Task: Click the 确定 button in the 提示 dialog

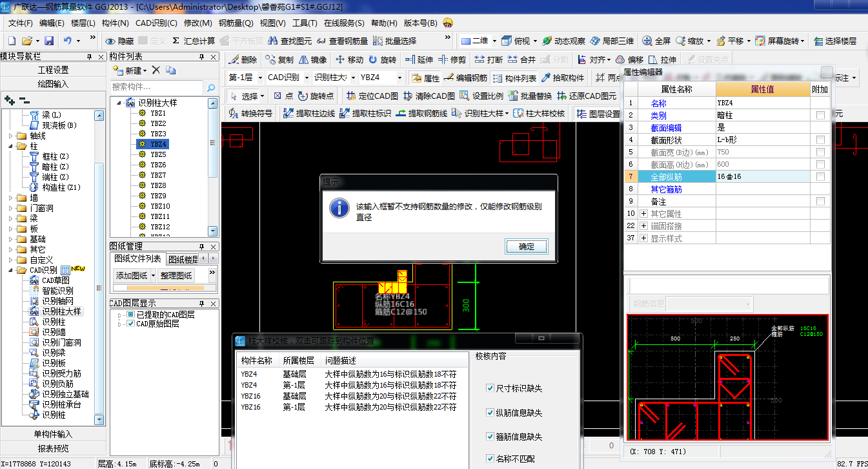Action: (527, 247)
